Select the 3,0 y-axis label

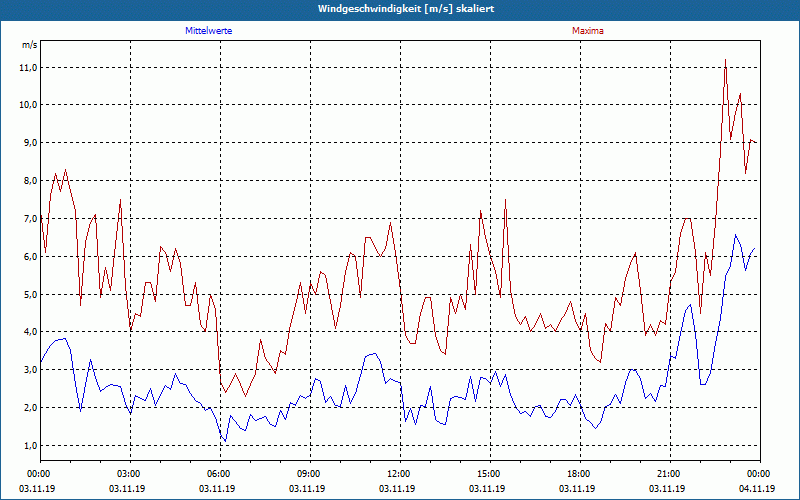[31, 369]
